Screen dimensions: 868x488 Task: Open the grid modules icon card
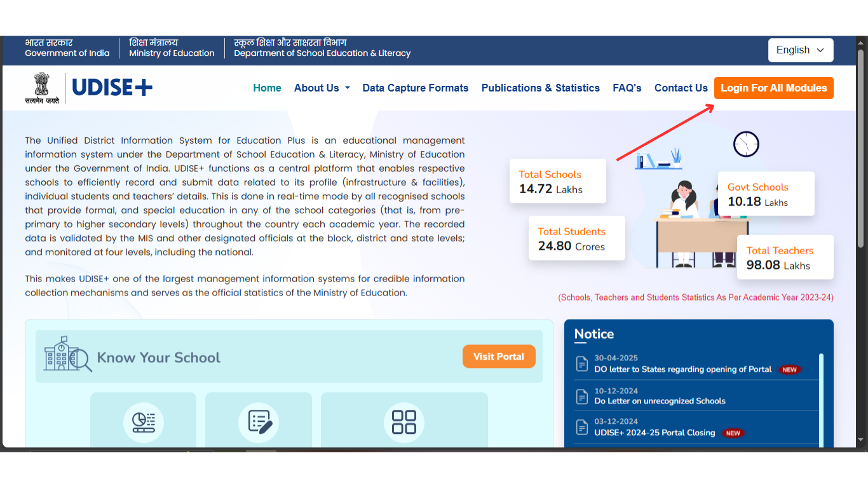tap(404, 421)
